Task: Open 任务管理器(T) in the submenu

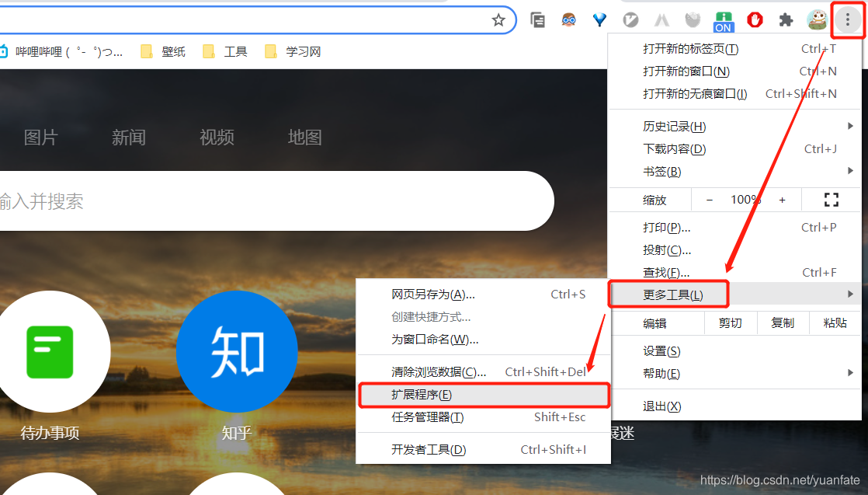Action: tap(483, 417)
